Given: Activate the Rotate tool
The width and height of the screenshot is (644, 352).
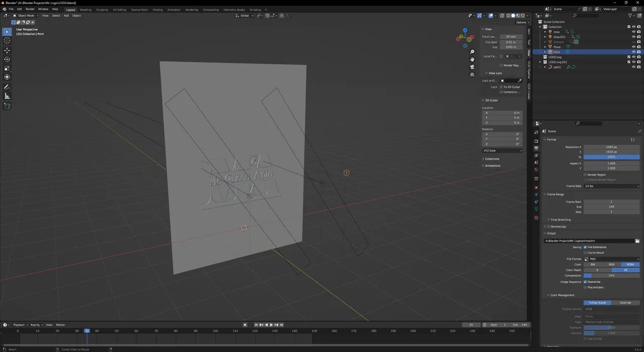Looking at the screenshot, I should (x=7, y=59).
